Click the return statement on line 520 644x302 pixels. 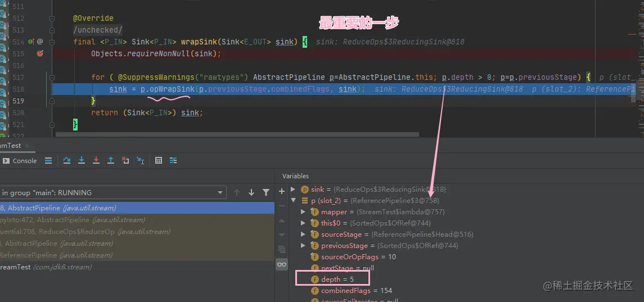[147, 112]
